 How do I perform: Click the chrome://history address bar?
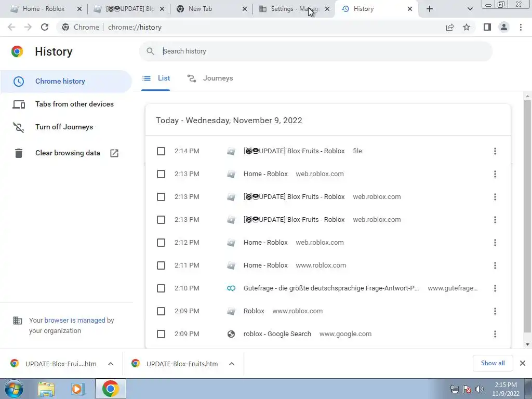[250, 27]
